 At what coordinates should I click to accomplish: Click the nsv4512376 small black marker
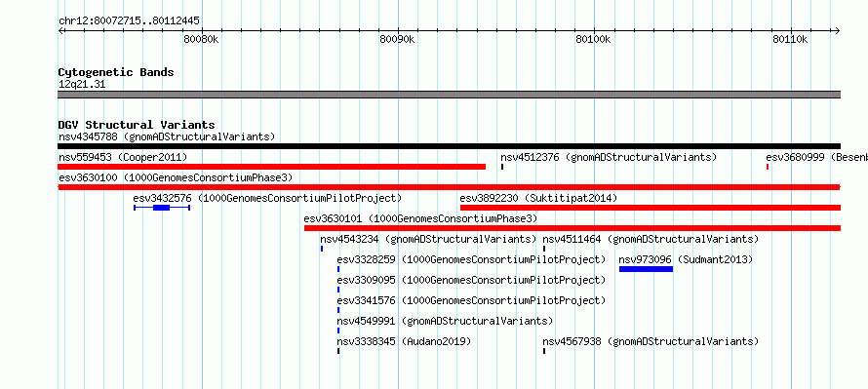click(x=502, y=167)
